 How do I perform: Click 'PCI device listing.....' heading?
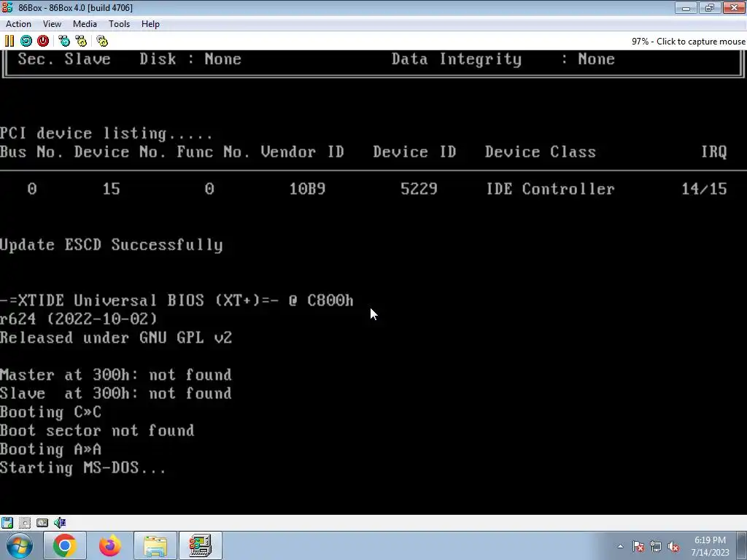click(x=107, y=134)
